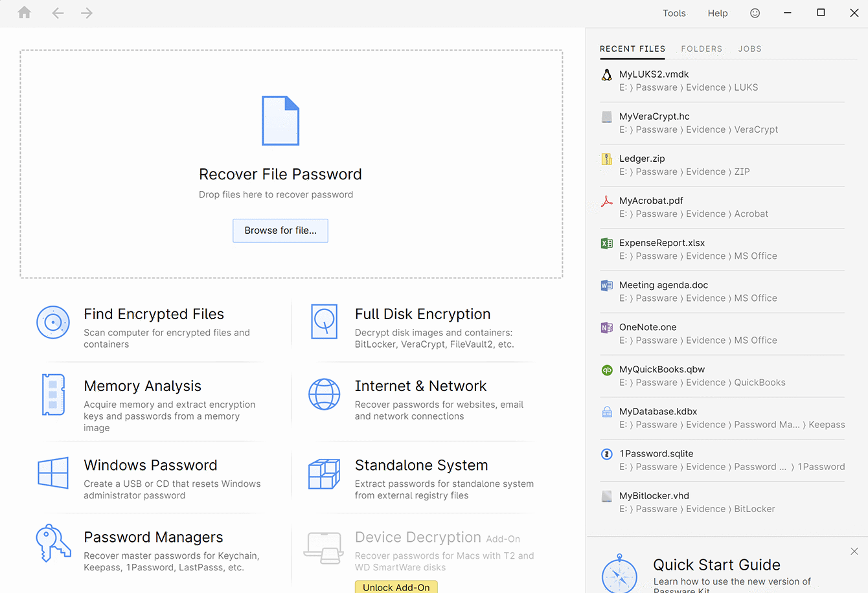Switch to the Folders tab
This screenshot has width=868, height=593.
tap(702, 49)
